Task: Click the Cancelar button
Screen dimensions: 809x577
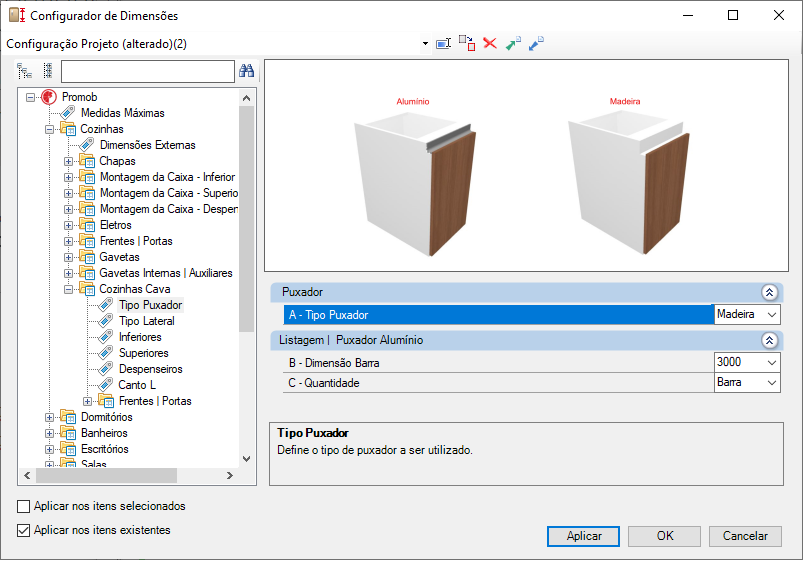Action: click(x=745, y=536)
